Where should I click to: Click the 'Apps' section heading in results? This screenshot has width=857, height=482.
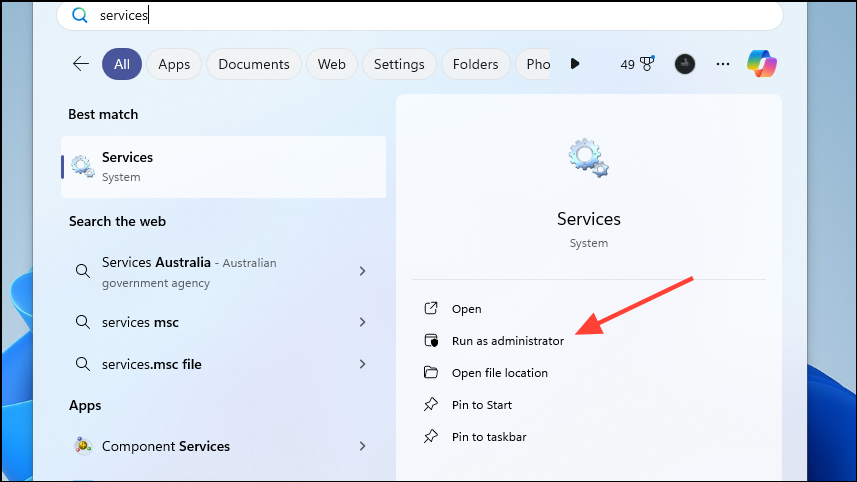coord(85,405)
